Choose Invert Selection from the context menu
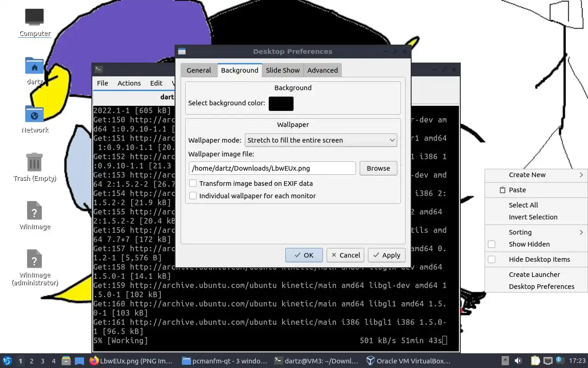 click(537, 217)
